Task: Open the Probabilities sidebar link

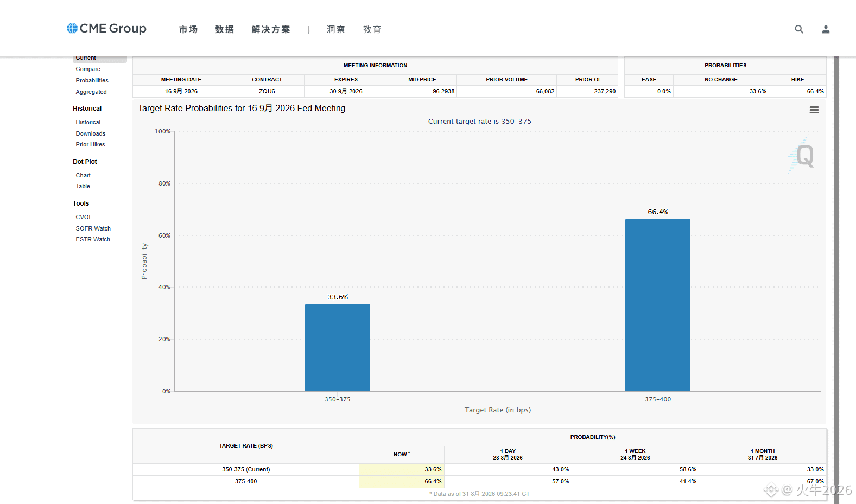Action: (92, 80)
